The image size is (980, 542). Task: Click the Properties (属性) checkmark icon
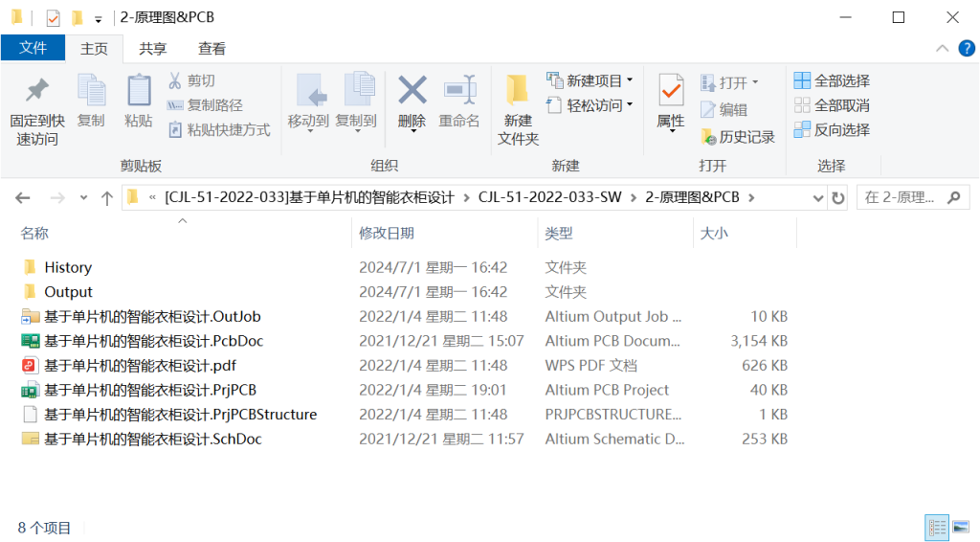(671, 90)
